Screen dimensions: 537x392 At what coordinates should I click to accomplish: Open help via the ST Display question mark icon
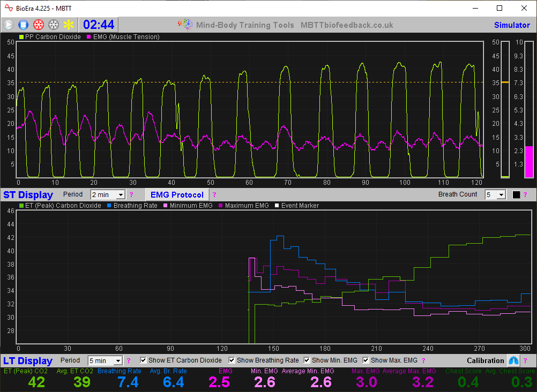[131, 194]
